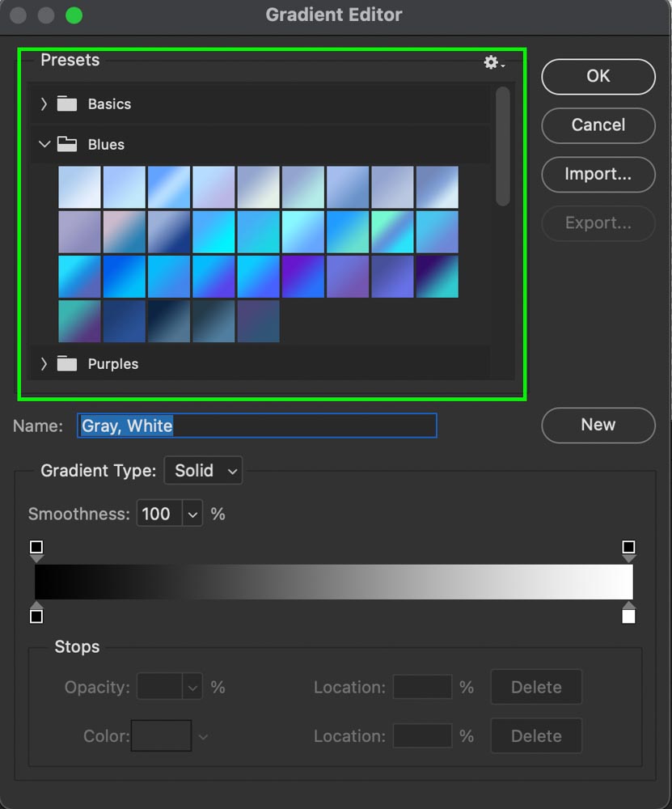Click the green zoom window button

(x=74, y=15)
